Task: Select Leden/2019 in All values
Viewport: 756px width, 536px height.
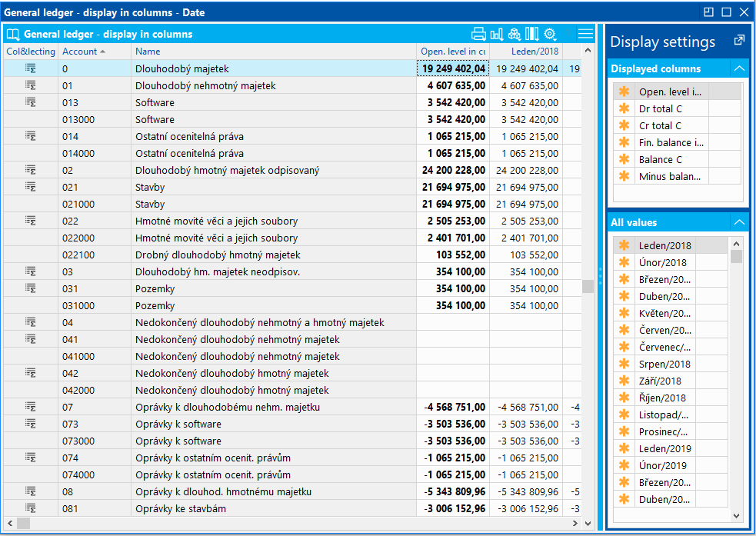Action: coord(671,448)
